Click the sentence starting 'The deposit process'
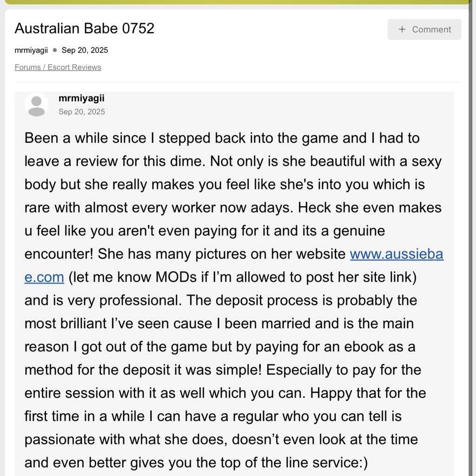This screenshot has width=476, height=476. (260, 301)
